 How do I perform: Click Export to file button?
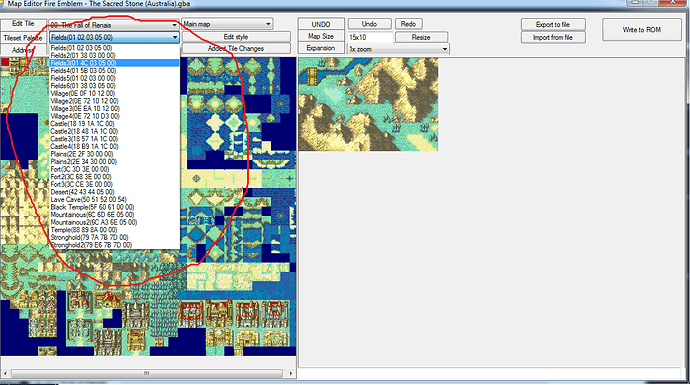pyautogui.click(x=553, y=24)
